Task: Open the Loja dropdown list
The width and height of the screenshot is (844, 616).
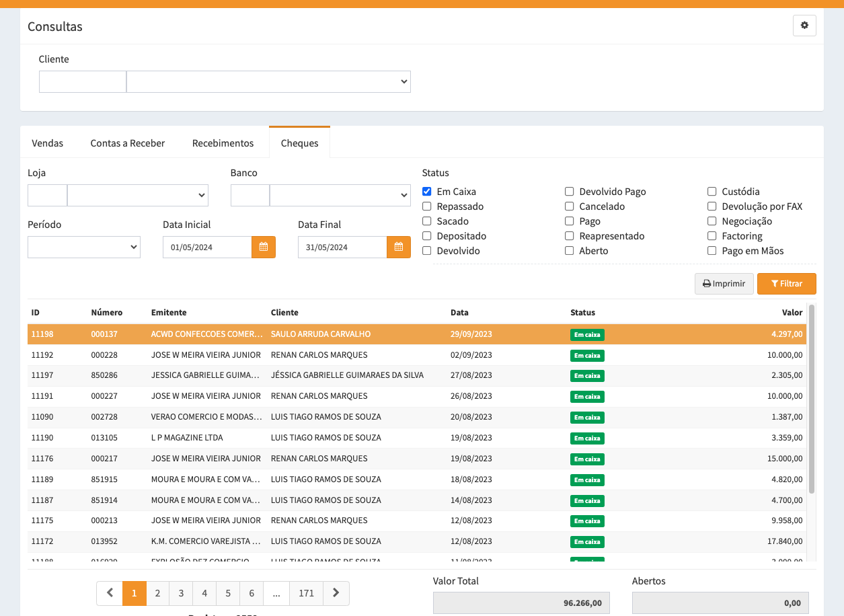Action: pos(138,195)
